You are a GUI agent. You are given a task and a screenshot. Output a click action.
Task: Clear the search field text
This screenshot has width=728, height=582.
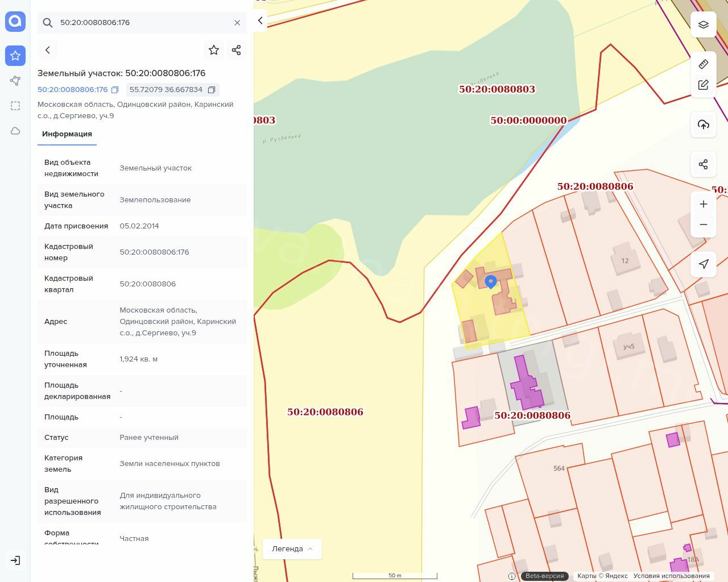point(237,23)
